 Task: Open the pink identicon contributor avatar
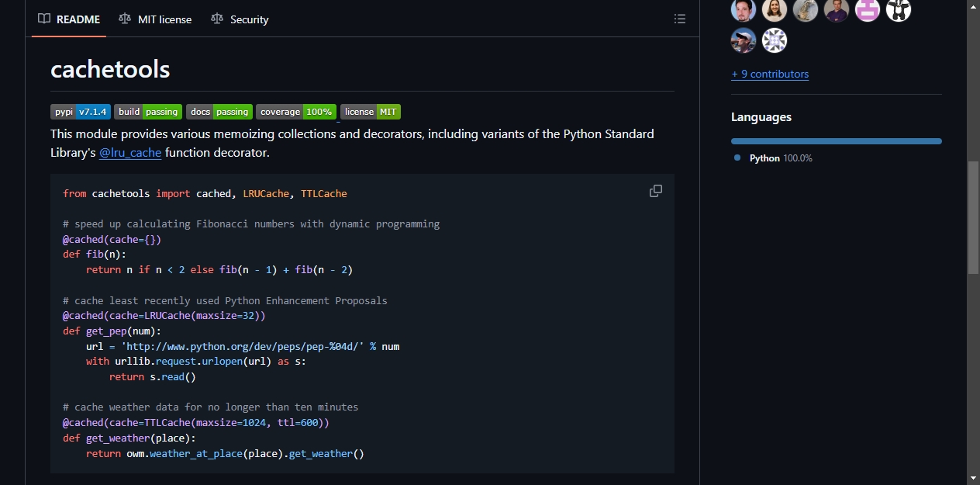(x=868, y=9)
